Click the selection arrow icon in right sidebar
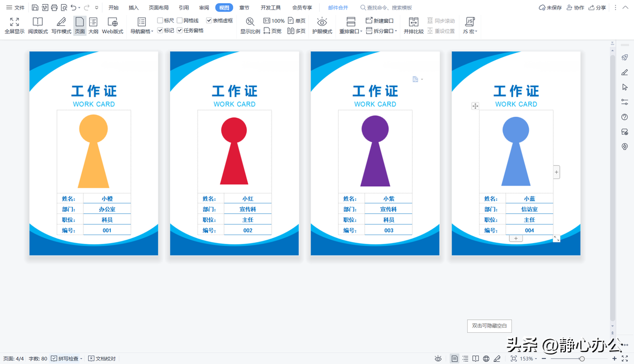 pos(624,87)
